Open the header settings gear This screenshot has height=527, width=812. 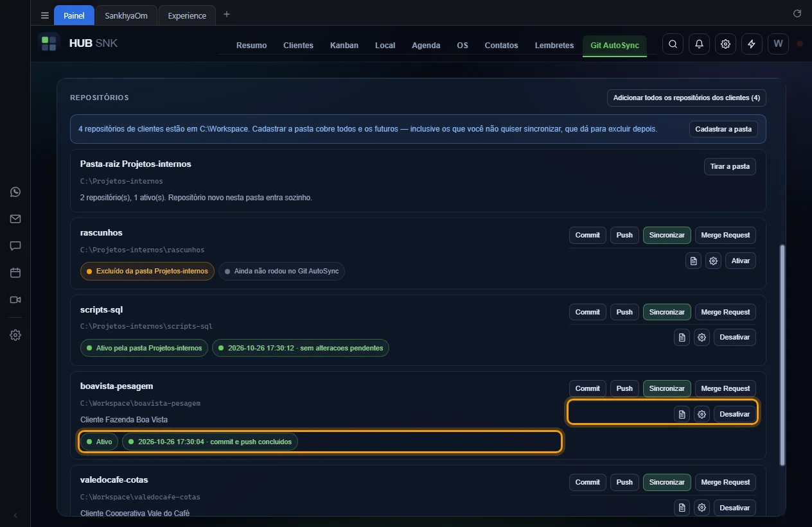point(725,44)
